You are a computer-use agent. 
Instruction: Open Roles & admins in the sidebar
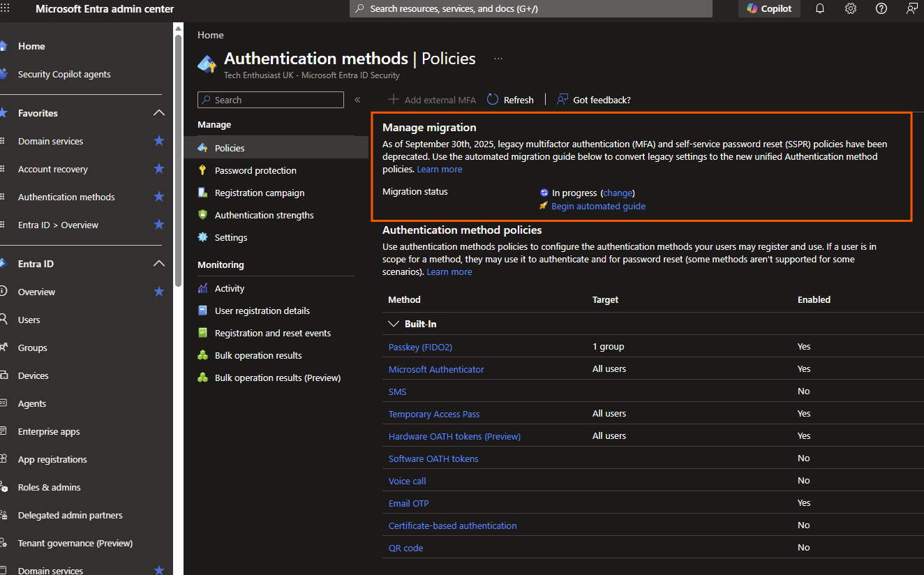pyautogui.click(x=50, y=487)
